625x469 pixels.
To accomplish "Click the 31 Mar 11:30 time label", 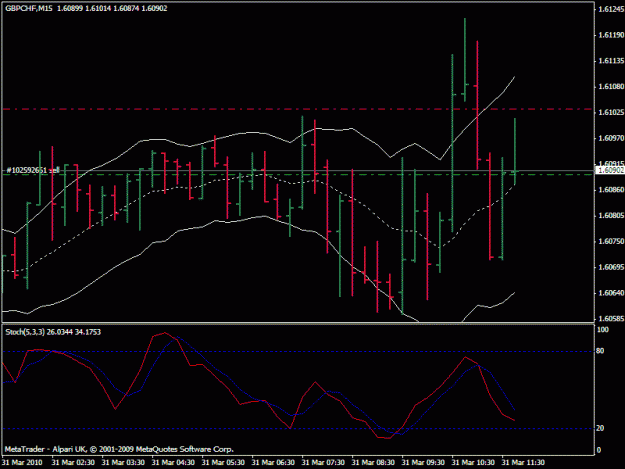I will [x=523, y=463].
